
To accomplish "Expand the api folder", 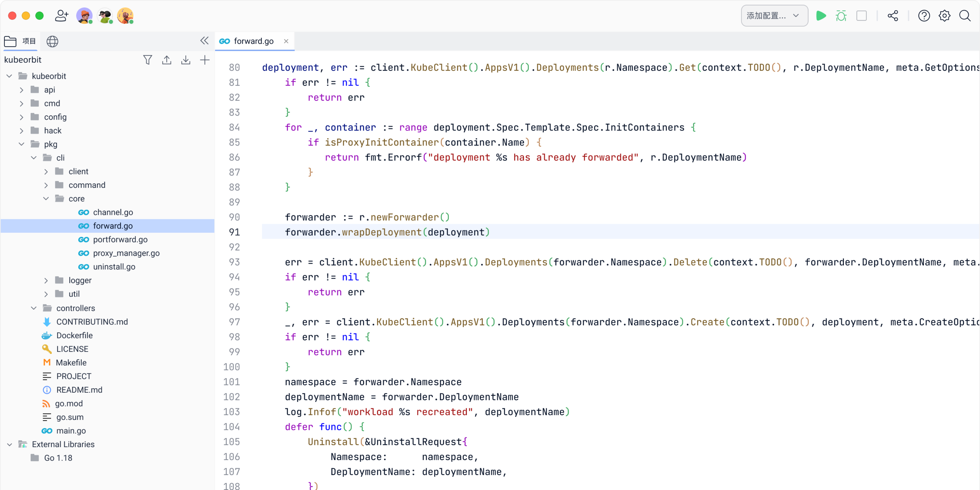I will coord(22,90).
